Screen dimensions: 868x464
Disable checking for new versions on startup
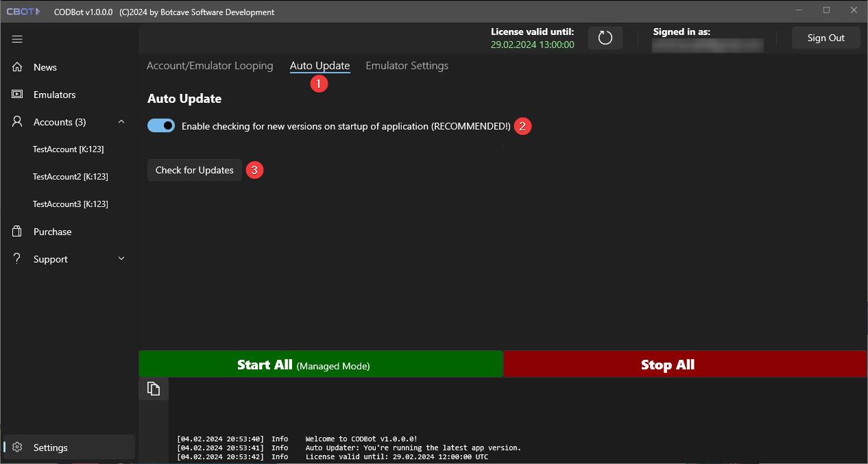pyautogui.click(x=161, y=126)
